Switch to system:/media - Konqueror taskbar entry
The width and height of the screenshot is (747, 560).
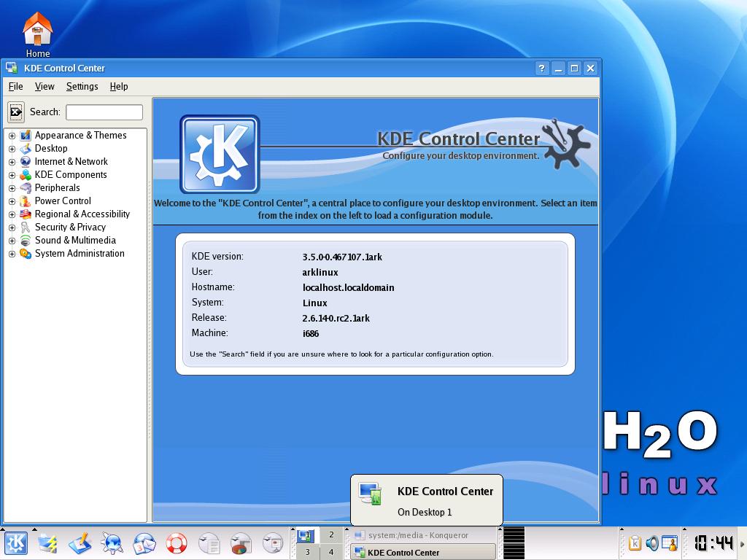(x=423, y=535)
